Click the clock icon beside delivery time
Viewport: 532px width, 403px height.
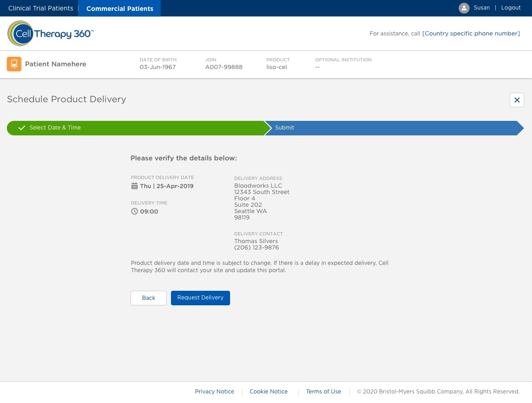coord(134,212)
